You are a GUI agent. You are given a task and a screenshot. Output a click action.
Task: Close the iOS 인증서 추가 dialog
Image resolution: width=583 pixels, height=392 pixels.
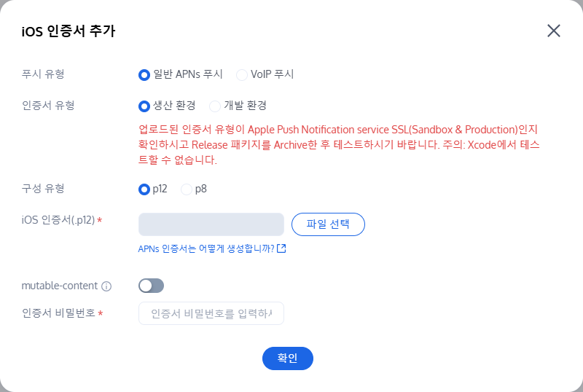pos(554,31)
